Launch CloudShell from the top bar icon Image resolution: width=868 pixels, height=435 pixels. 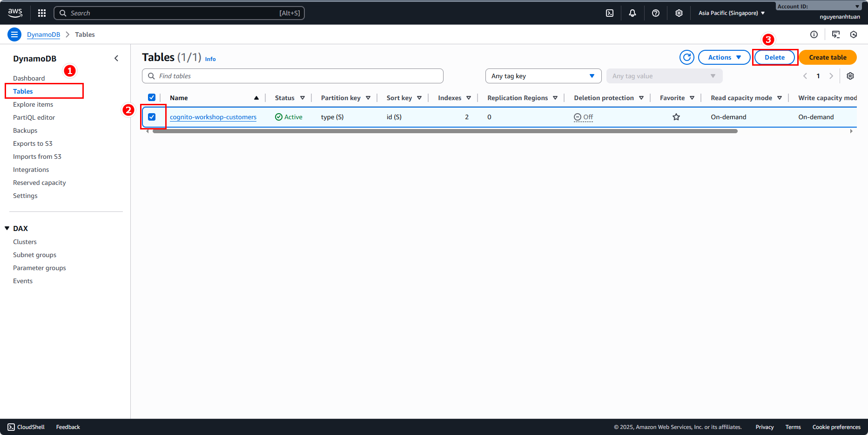point(610,13)
